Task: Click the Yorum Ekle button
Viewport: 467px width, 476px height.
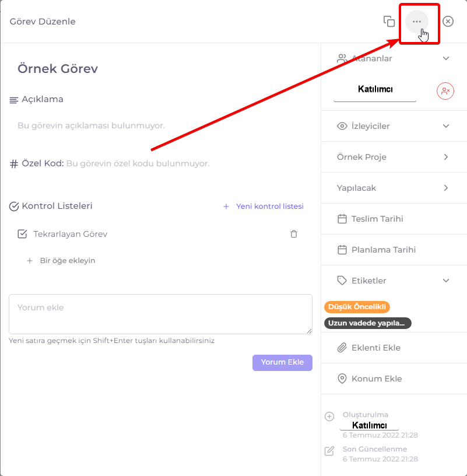Action: (282, 362)
